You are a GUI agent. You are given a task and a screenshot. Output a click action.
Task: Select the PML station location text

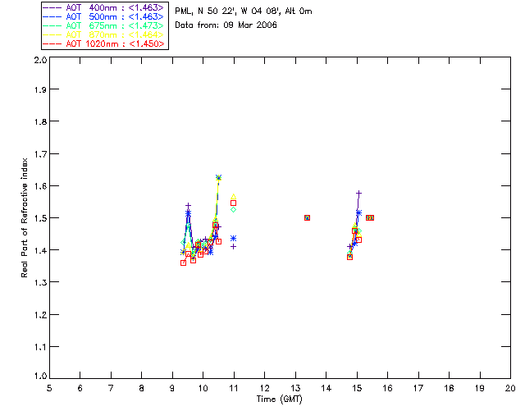pyautogui.click(x=244, y=11)
